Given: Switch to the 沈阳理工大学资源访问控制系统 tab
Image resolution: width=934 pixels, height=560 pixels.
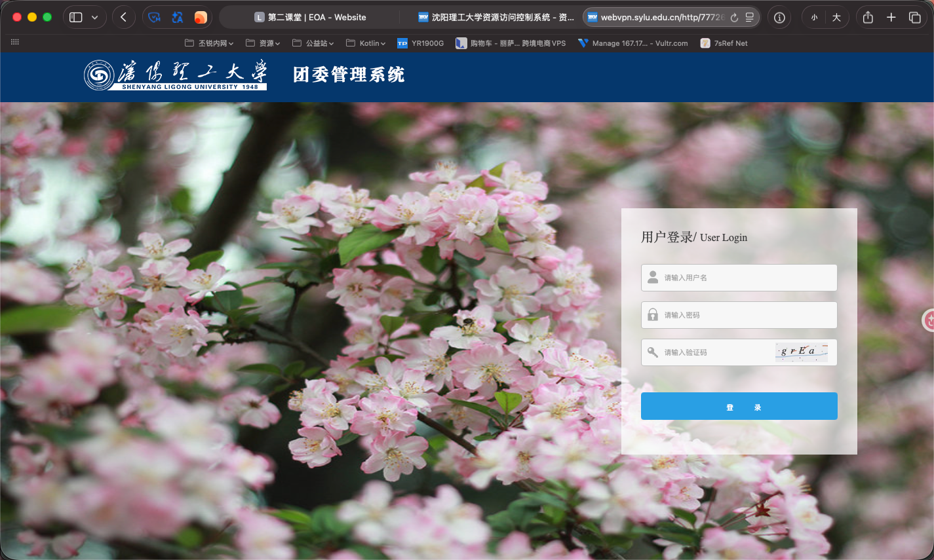Looking at the screenshot, I should pyautogui.click(x=496, y=18).
